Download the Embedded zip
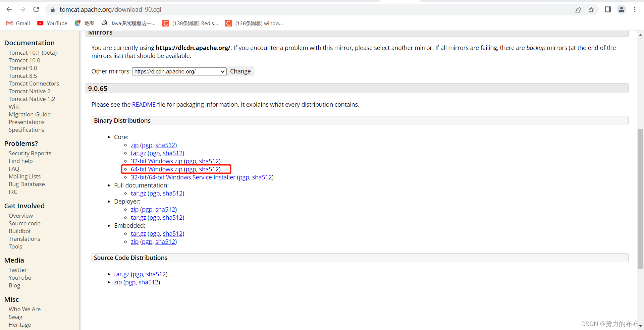Viewport: 644px width, 330px height. click(135, 242)
